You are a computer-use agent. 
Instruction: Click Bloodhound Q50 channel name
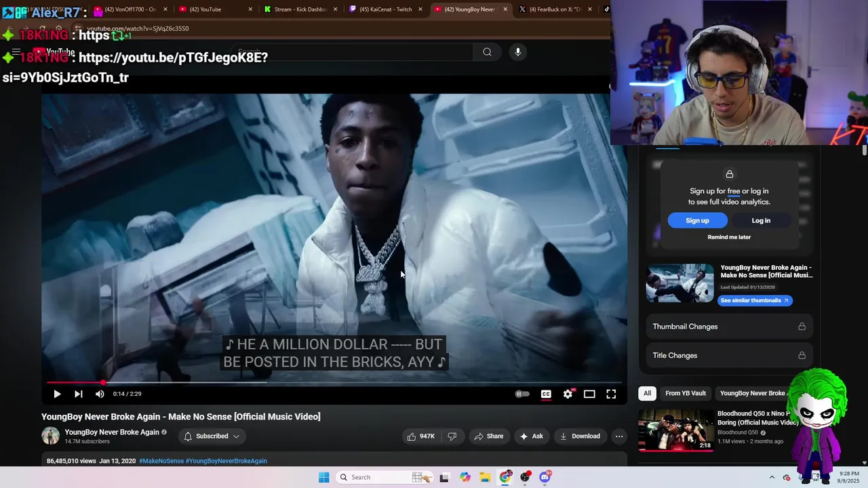(738, 432)
